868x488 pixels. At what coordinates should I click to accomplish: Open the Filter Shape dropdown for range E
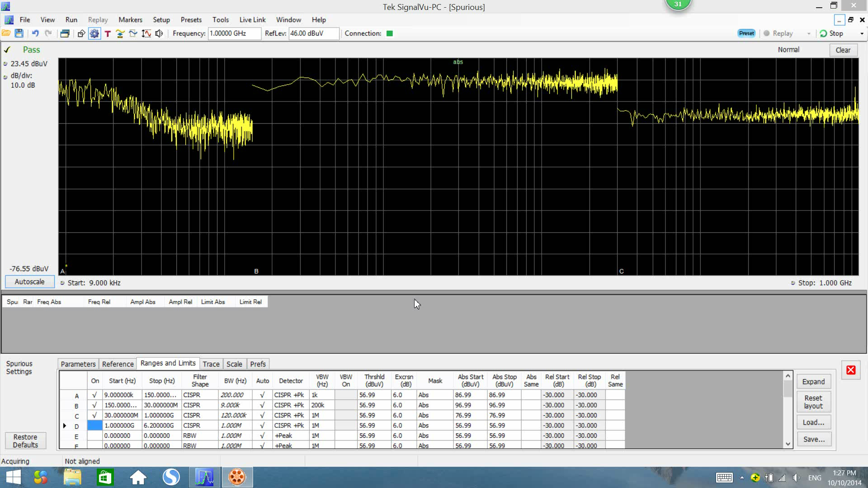[x=200, y=436]
